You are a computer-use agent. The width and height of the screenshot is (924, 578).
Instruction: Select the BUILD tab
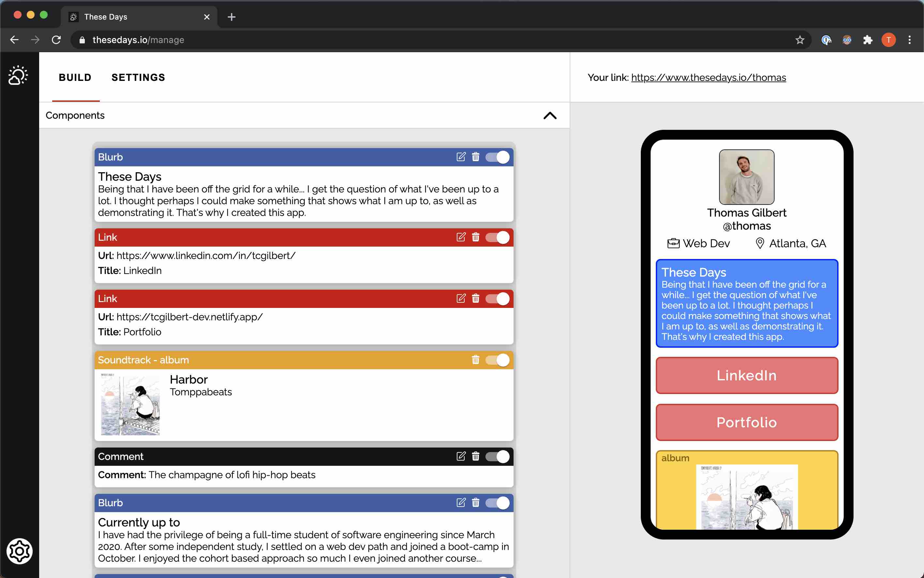75,78
